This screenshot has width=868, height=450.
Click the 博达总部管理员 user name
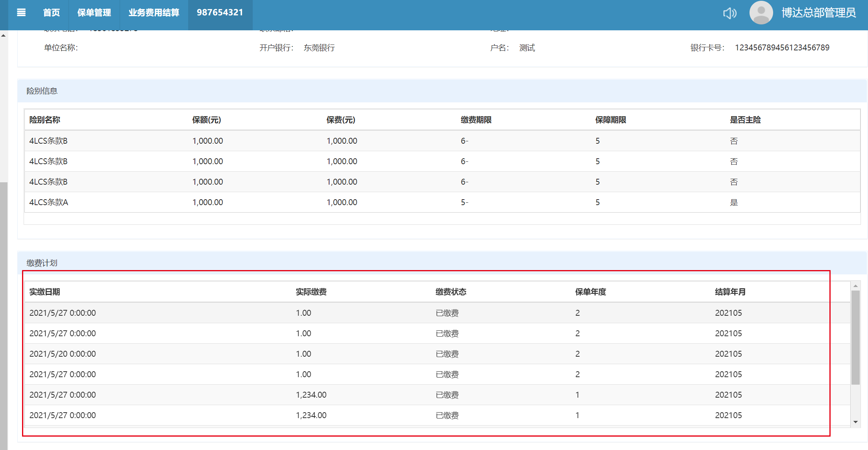click(818, 13)
